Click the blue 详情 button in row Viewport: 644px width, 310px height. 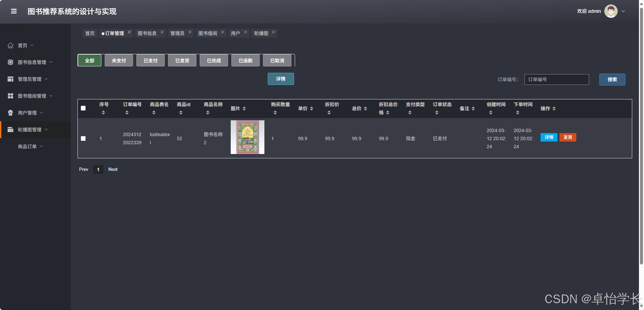click(549, 137)
